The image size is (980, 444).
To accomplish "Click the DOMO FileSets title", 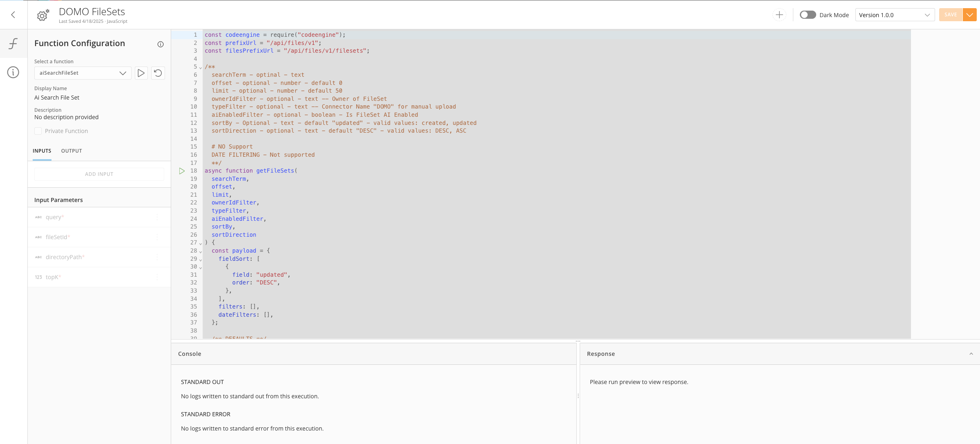I will click(92, 12).
